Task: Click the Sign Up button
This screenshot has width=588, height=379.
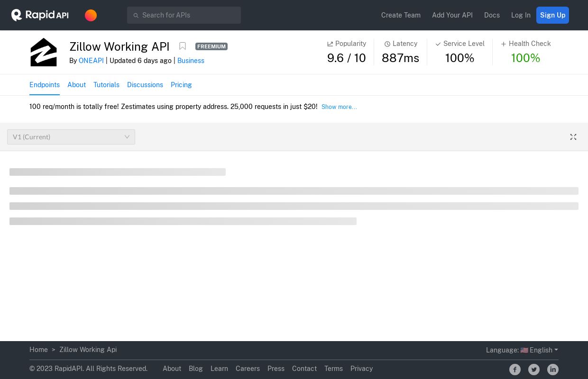Action: pos(552,15)
